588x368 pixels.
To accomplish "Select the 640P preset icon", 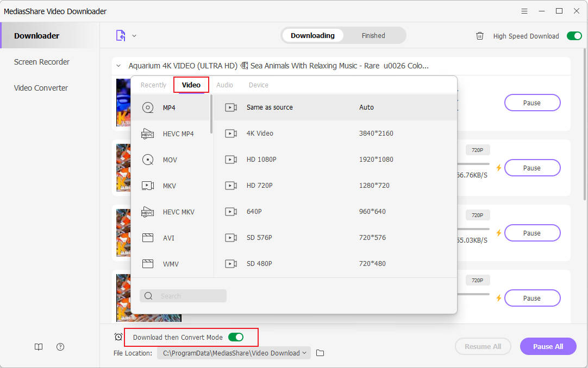I will click(x=230, y=212).
